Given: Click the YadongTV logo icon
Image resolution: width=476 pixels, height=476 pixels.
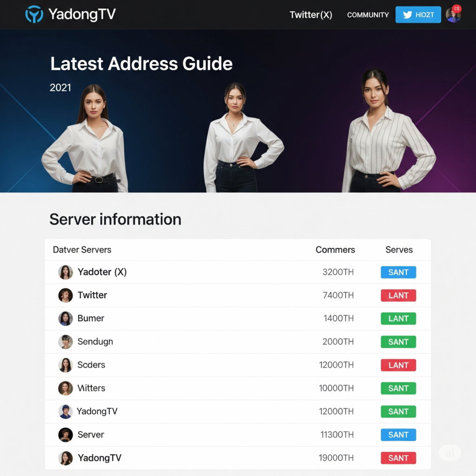Looking at the screenshot, I should point(34,14).
